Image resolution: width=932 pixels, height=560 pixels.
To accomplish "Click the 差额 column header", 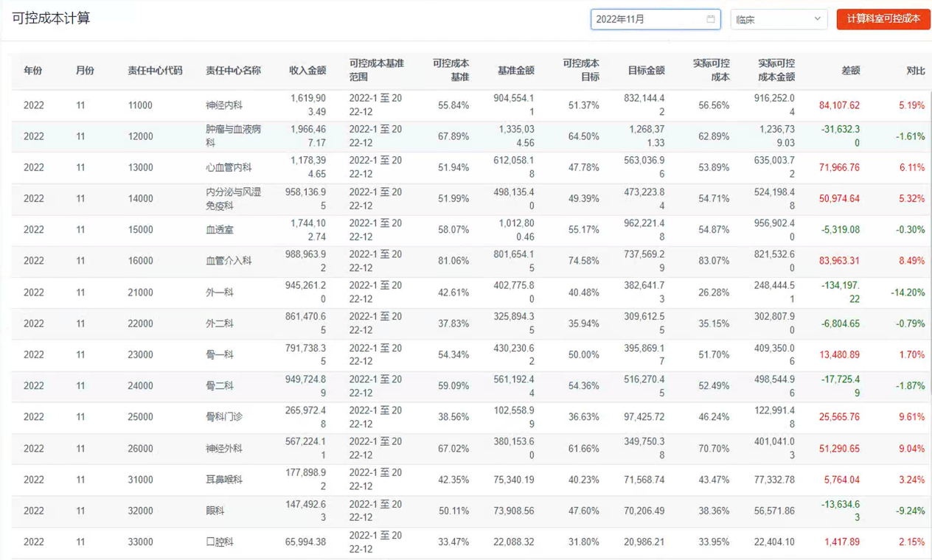I will [850, 71].
